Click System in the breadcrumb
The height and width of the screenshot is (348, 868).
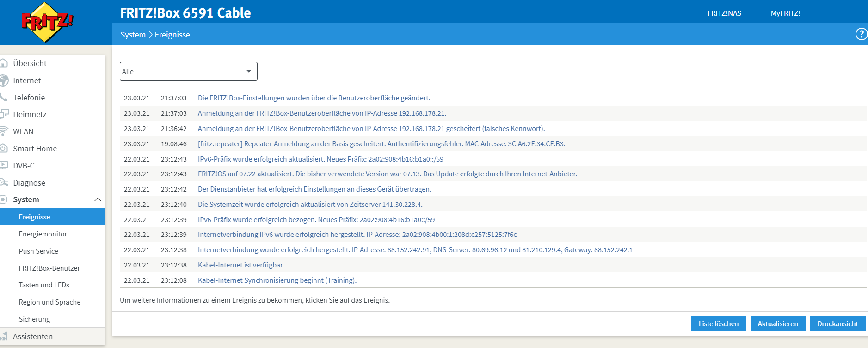pos(133,35)
